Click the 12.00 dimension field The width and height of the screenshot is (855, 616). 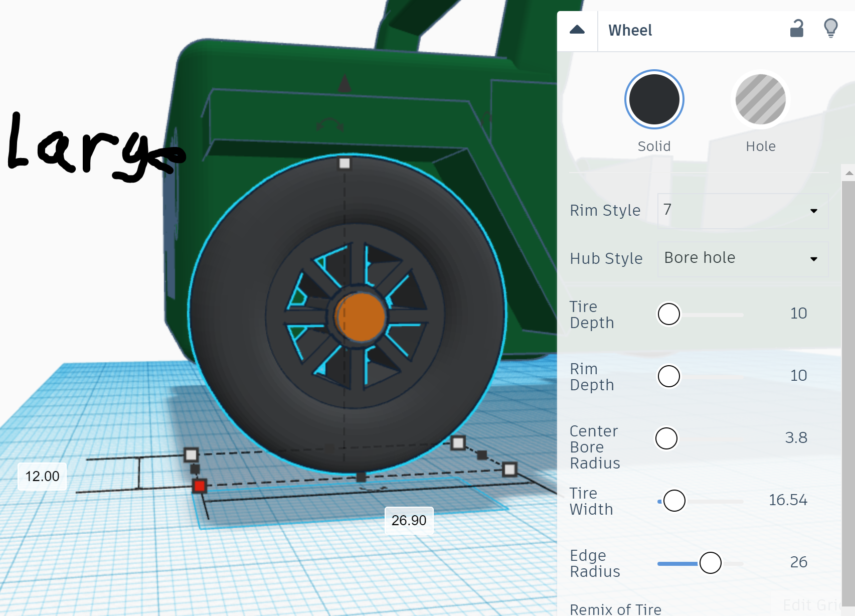coord(43,476)
